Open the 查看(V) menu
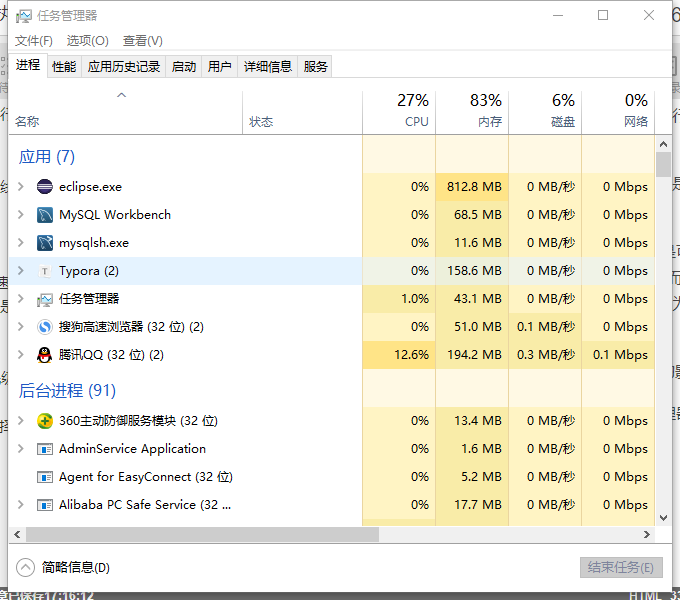Screen dimensions: 680x600 pyautogui.click(x=143, y=41)
